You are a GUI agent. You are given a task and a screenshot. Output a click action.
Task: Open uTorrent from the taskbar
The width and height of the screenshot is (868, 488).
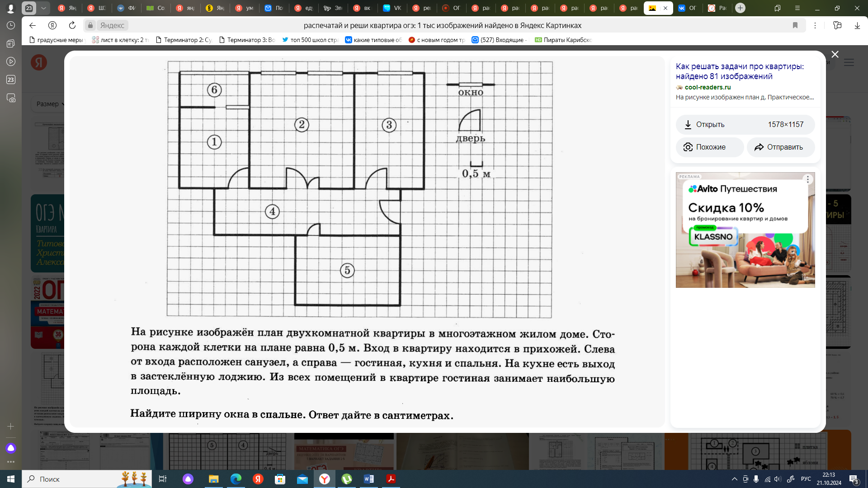[x=347, y=479]
